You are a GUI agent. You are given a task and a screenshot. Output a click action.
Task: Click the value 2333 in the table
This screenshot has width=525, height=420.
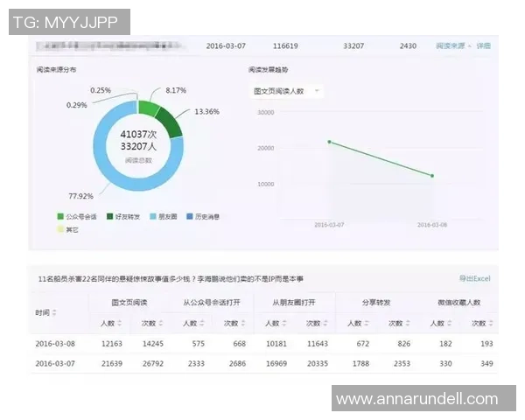pyautogui.click(x=196, y=363)
